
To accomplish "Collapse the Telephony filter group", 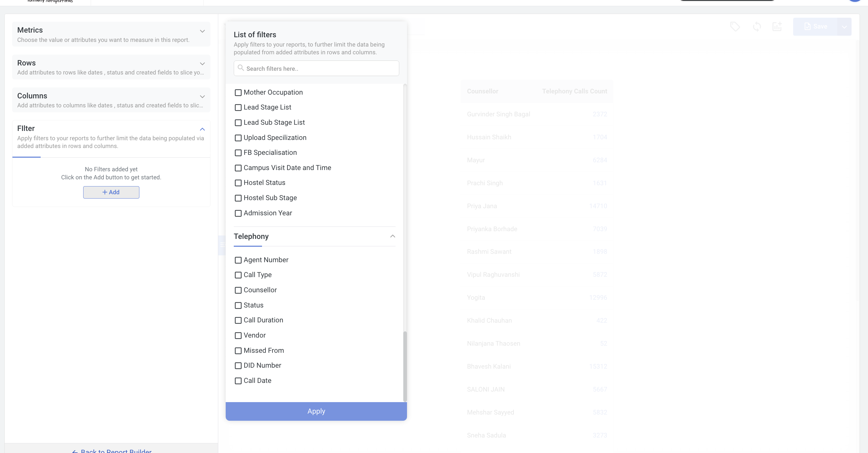I will (x=392, y=236).
